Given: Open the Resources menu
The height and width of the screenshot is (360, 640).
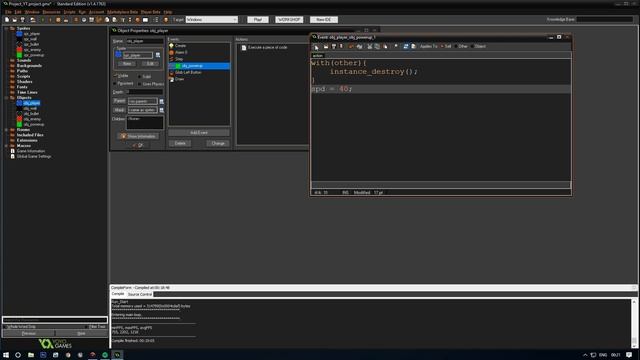Looking at the screenshot, I should tap(51, 12).
